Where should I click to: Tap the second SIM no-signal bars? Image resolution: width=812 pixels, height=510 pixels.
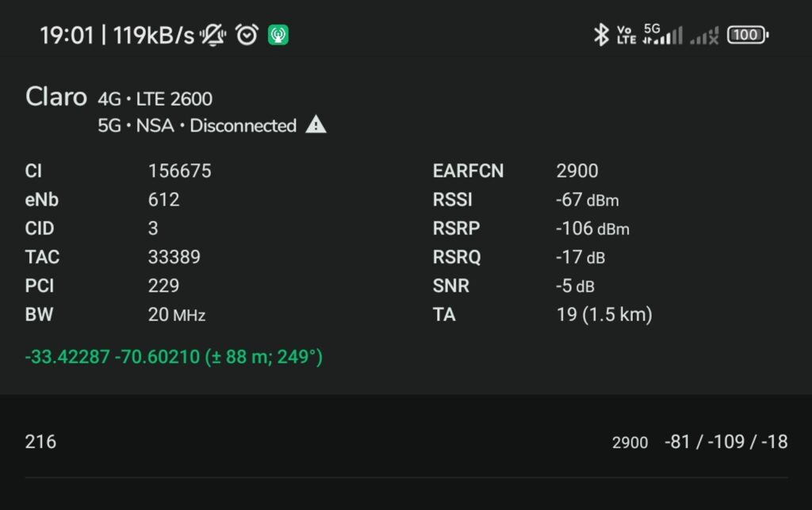(x=704, y=36)
